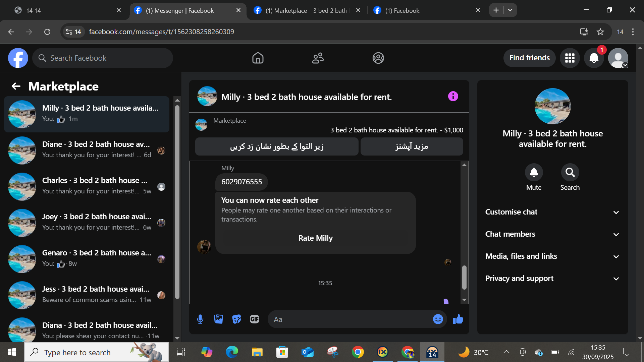The height and width of the screenshot is (362, 644).
Task: Reload the Messenger page
Action: tap(47, 32)
